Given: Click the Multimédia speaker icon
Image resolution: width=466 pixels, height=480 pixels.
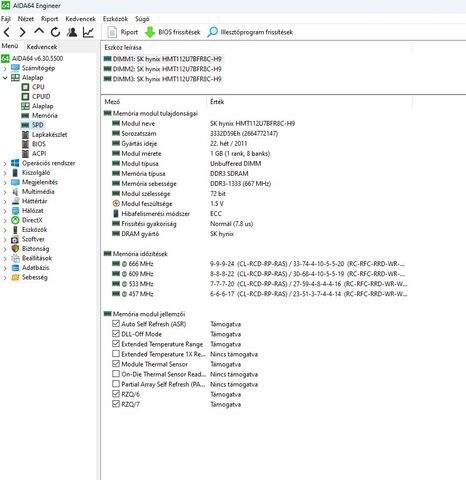Looking at the screenshot, I should point(15,192).
